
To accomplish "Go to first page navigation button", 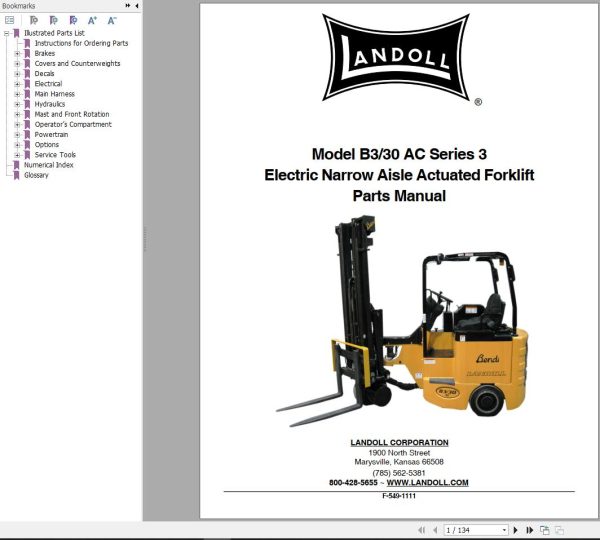I will click(x=422, y=530).
